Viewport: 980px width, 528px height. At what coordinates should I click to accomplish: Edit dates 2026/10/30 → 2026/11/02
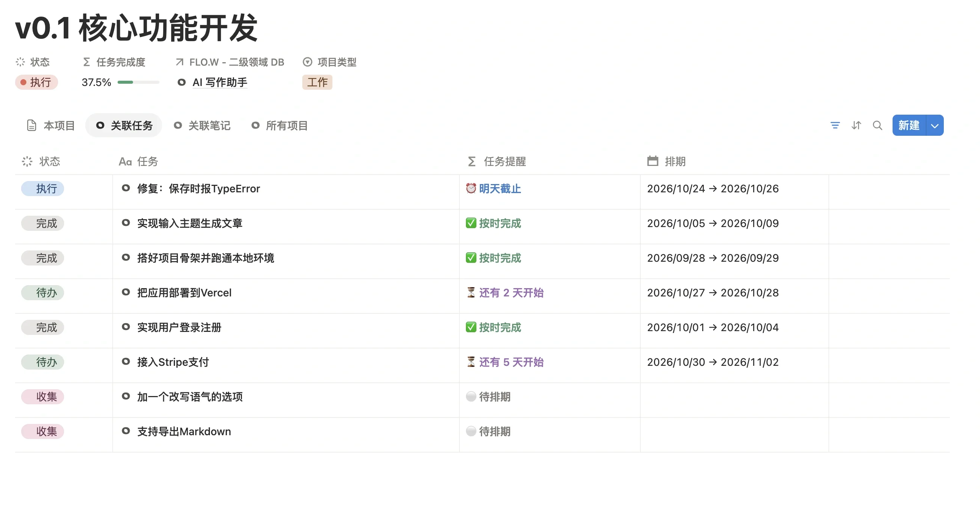click(713, 362)
